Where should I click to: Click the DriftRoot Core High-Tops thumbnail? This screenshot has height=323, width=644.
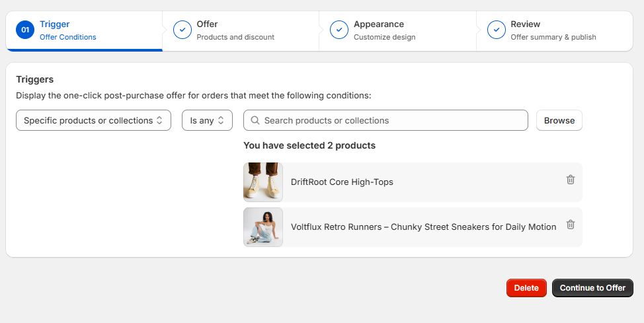coord(263,182)
